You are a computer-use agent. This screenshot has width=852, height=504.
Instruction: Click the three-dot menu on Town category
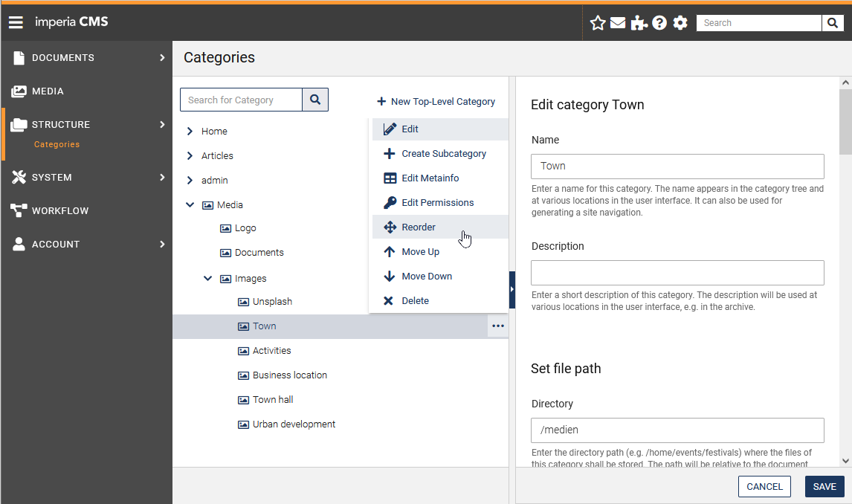(x=498, y=326)
